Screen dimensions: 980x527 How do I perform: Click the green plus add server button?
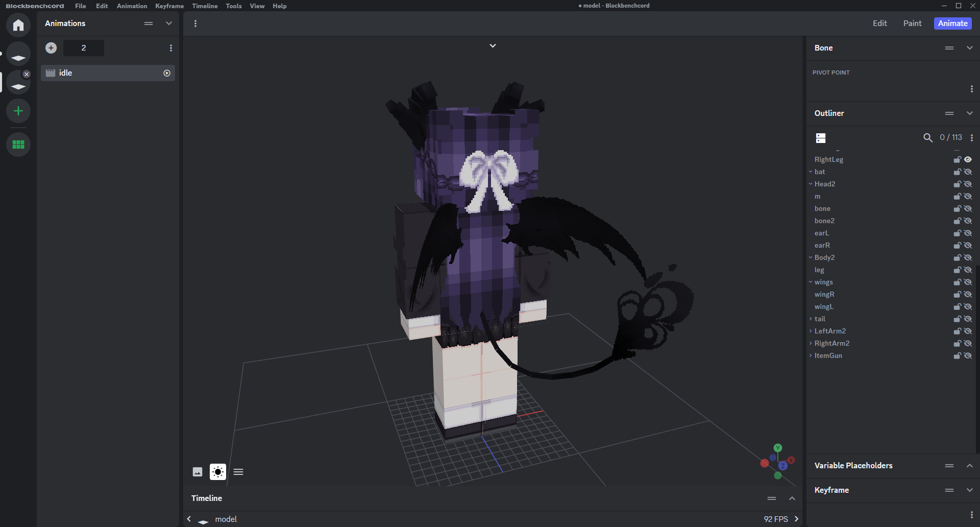[18, 111]
